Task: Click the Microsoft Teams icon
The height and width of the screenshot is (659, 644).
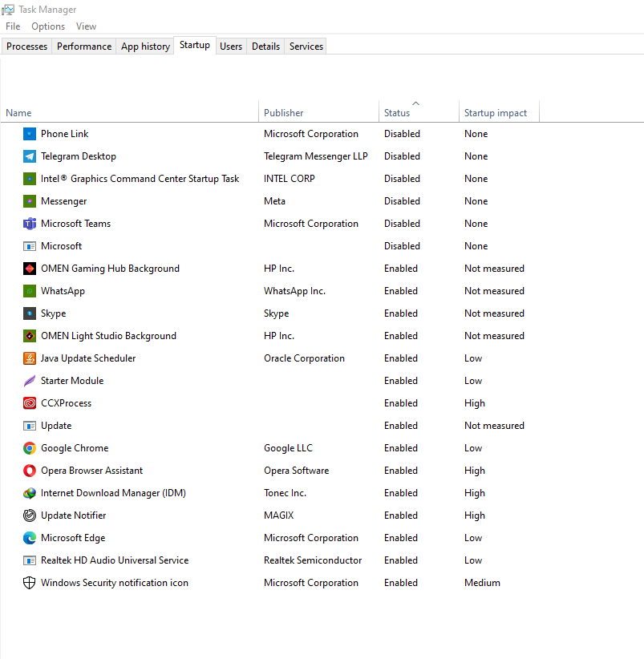Action: [x=30, y=224]
